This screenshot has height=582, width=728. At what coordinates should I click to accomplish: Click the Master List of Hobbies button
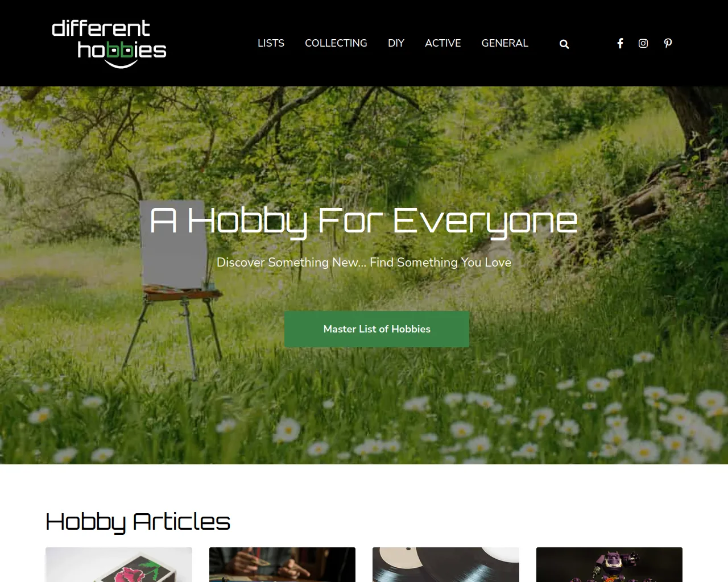(377, 329)
